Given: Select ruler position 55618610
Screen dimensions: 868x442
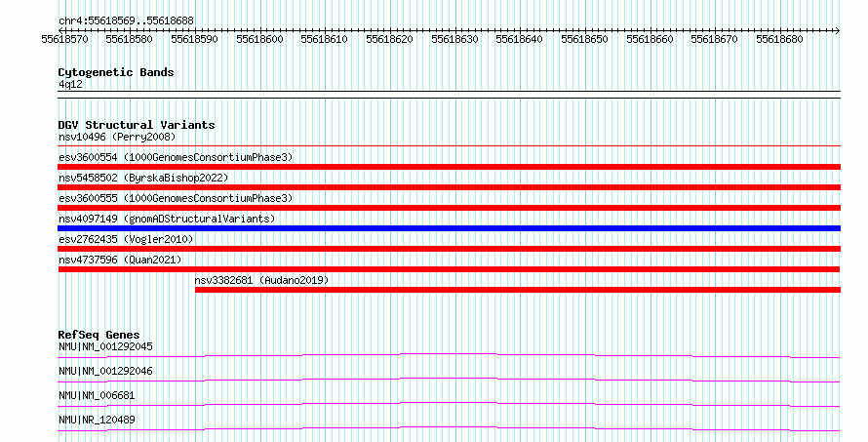Looking at the screenshot, I should pos(325,39).
